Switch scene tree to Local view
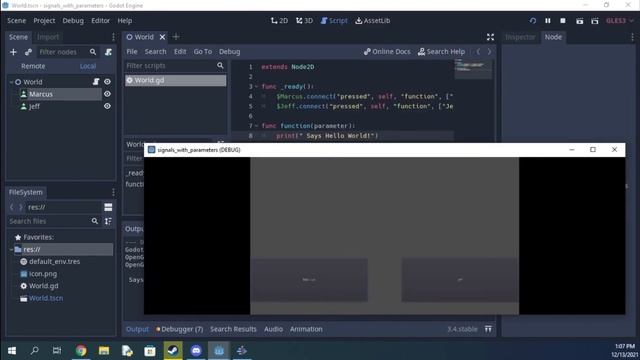Image resolution: width=640 pixels, height=360 pixels. tap(88, 66)
